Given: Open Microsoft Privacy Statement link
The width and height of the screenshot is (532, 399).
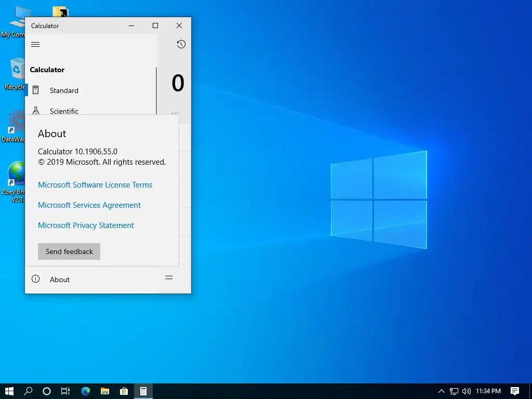Looking at the screenshot, I should (x=86, y=225).
